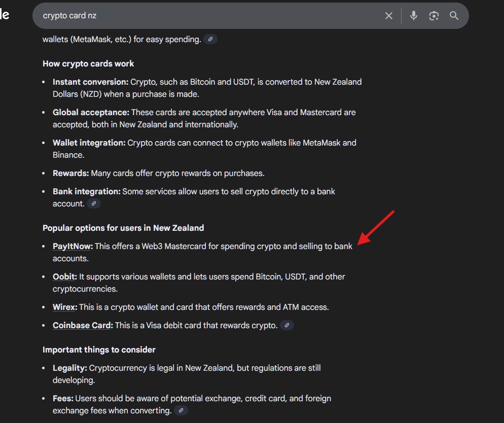
Task: Click 'Popular options for users in New Zealand' heading
Action: (x=123, y=228)
